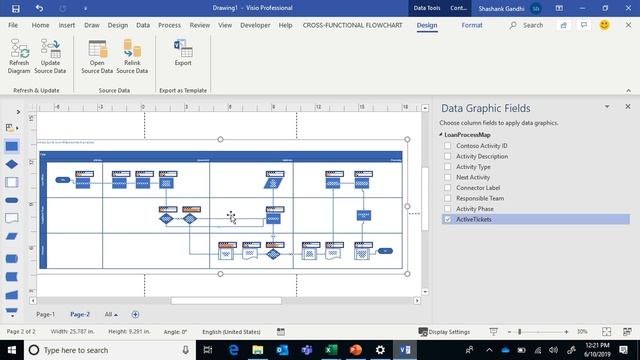The height and width of the screenshot is (360, 640).
Task: Collapse the ribbon with the arrow
Action: 629,90
